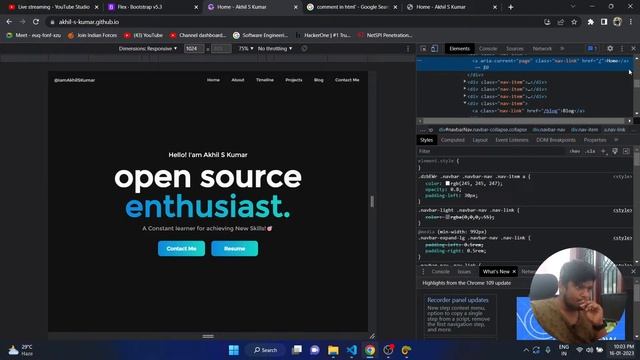Open the rgb(245, 245, 247) color swatch
The width and height of the screenshot is (640, 360).
[x=447, y=183]
